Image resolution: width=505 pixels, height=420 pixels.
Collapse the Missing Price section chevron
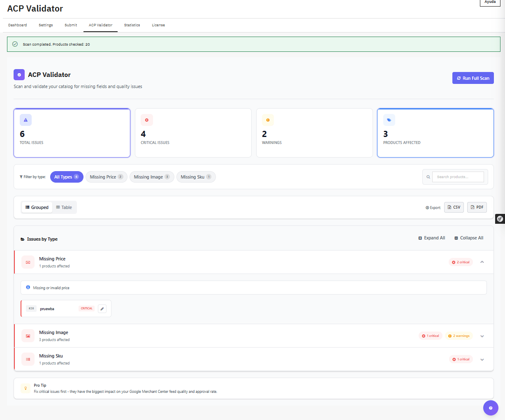[x=482, y=262]
